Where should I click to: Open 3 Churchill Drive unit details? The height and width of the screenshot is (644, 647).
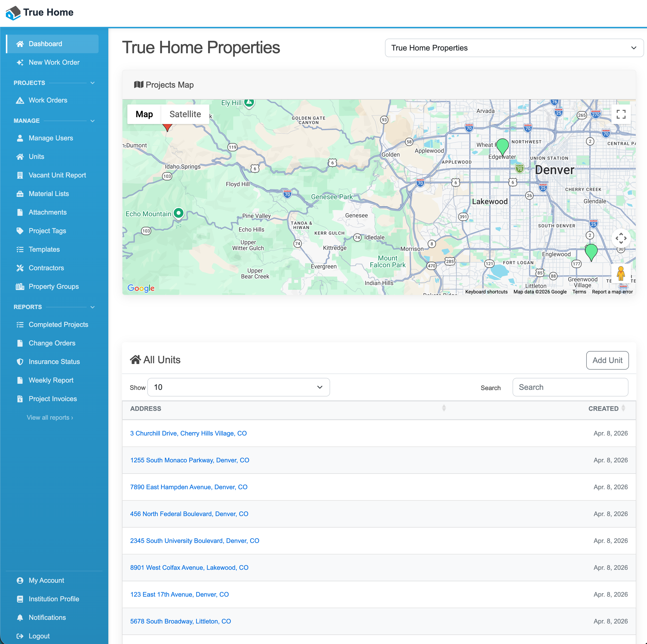[x=188, y=433]
